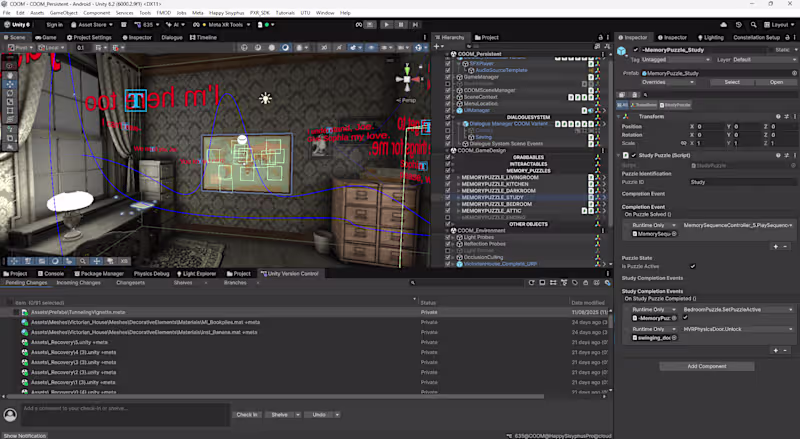Open the Tag Untagged dropdown
800x439 pixels.
(x=676, y=60)
